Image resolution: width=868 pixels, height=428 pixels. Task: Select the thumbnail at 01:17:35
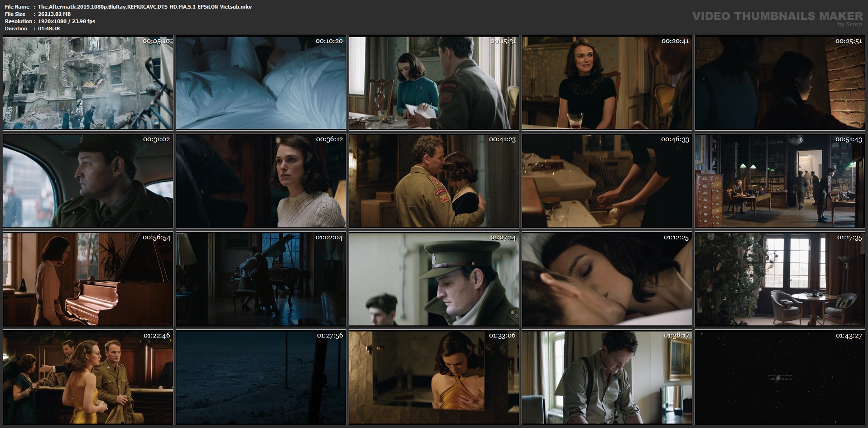tap(780, 279)
